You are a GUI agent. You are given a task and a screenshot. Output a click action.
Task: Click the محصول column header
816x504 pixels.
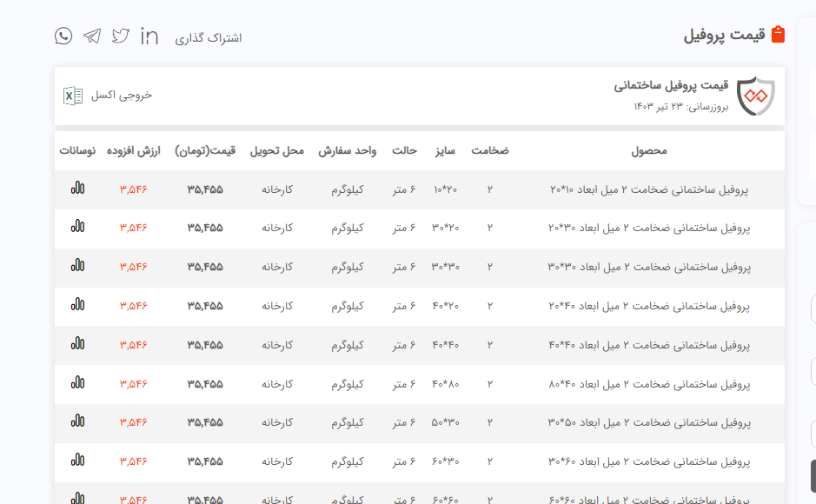(x=649, y=150)
